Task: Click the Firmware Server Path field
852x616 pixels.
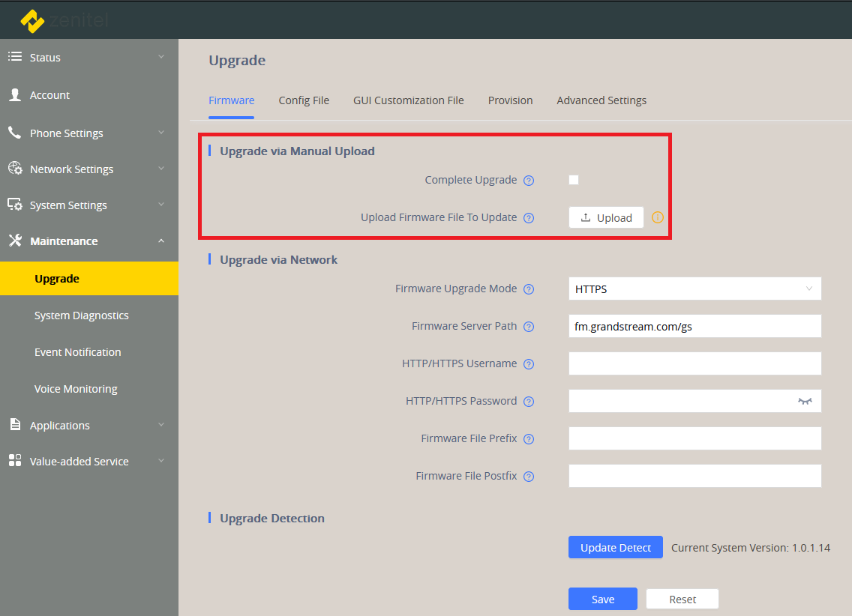Action: click(x=694, y=326)
